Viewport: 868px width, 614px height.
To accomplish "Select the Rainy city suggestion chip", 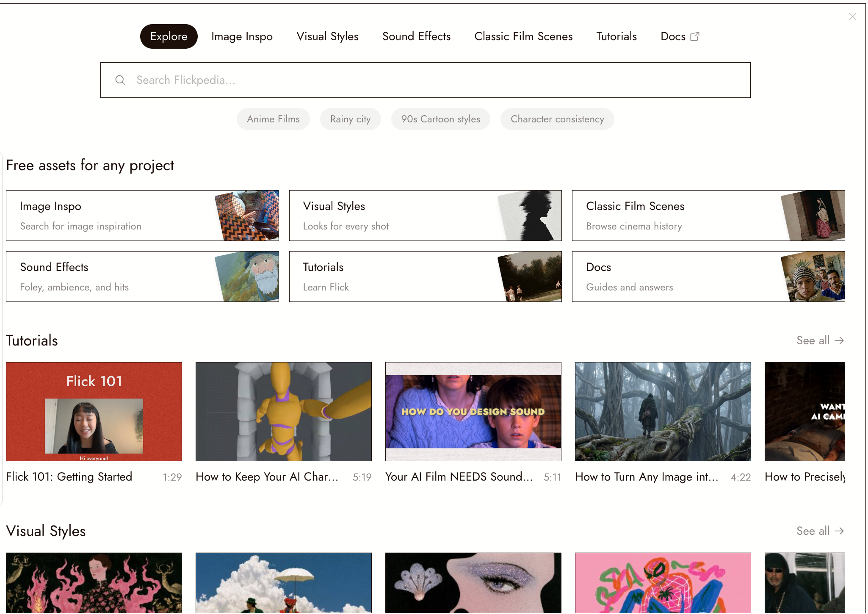I will coord(350,119).
